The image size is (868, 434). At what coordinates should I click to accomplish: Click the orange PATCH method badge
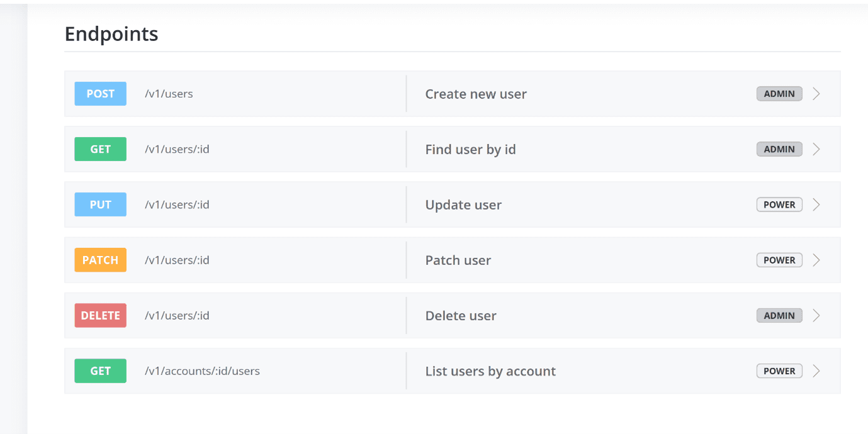[x=100, y=260]
